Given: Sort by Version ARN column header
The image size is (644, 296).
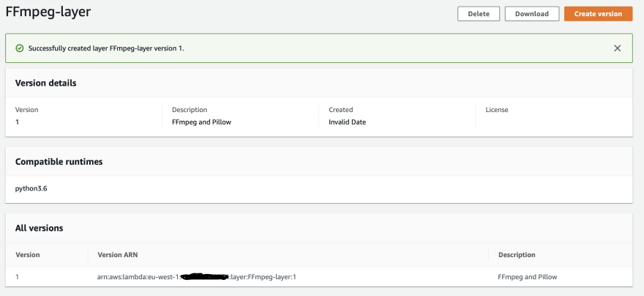Looking at the screenshot, I should pyautogui.click(x=118, y=255).
